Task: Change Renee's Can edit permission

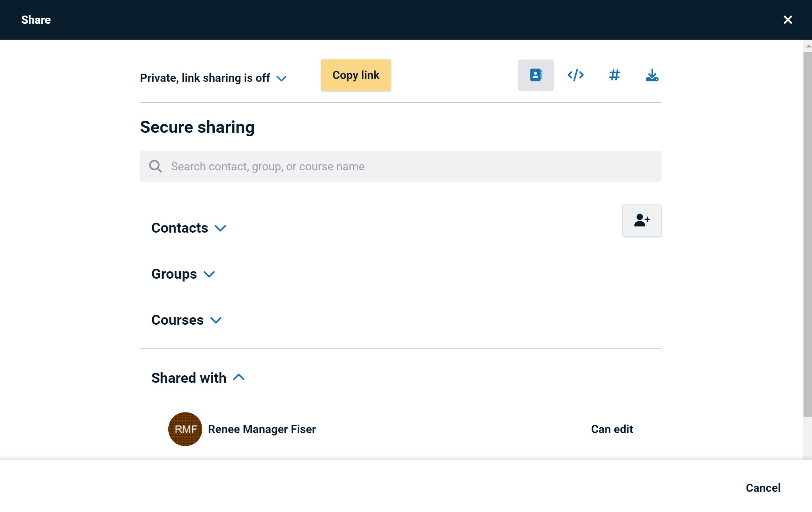Action: click(611, 429)
